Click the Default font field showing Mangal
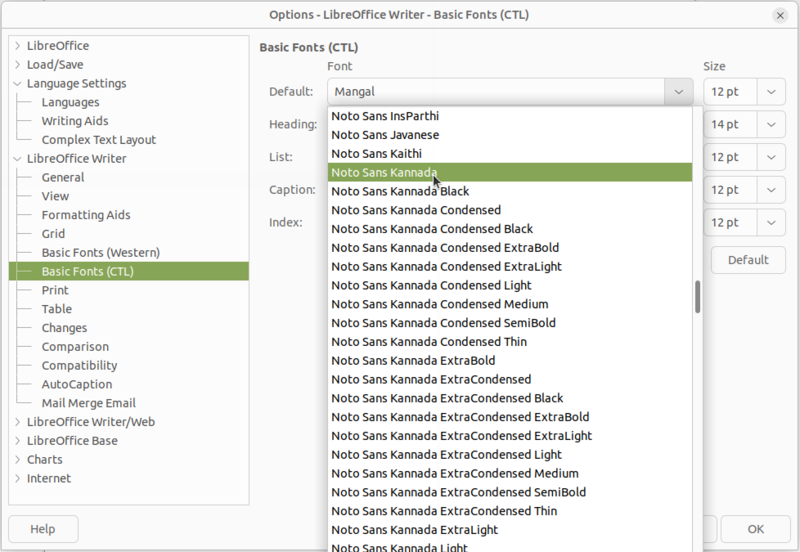Screen dimensions: 800x552 [x=496, y=92]
